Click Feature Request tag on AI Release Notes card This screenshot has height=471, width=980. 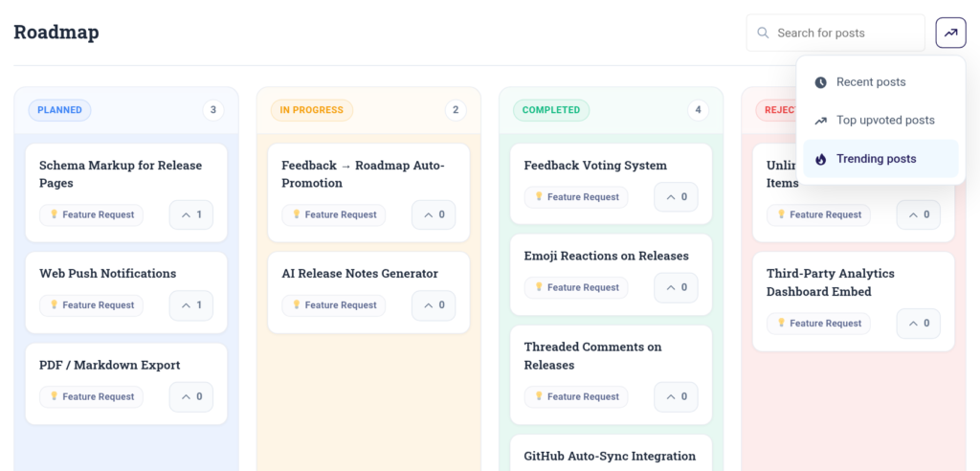[x=334, y=305]
